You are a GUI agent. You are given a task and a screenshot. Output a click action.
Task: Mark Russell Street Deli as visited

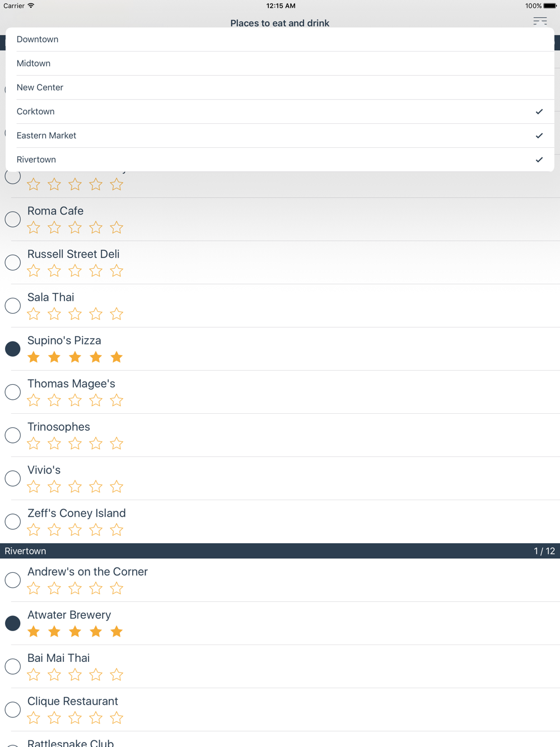tap(13, 263)
